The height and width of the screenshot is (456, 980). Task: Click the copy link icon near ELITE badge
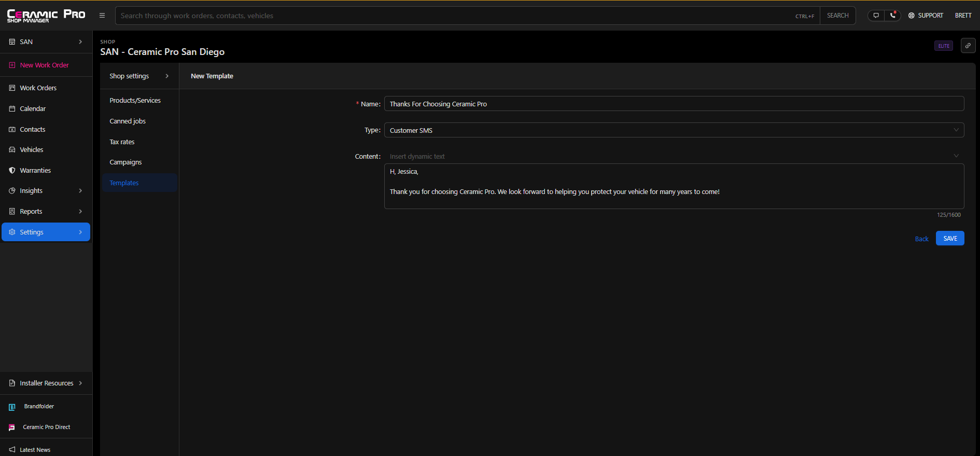(968, 46)
